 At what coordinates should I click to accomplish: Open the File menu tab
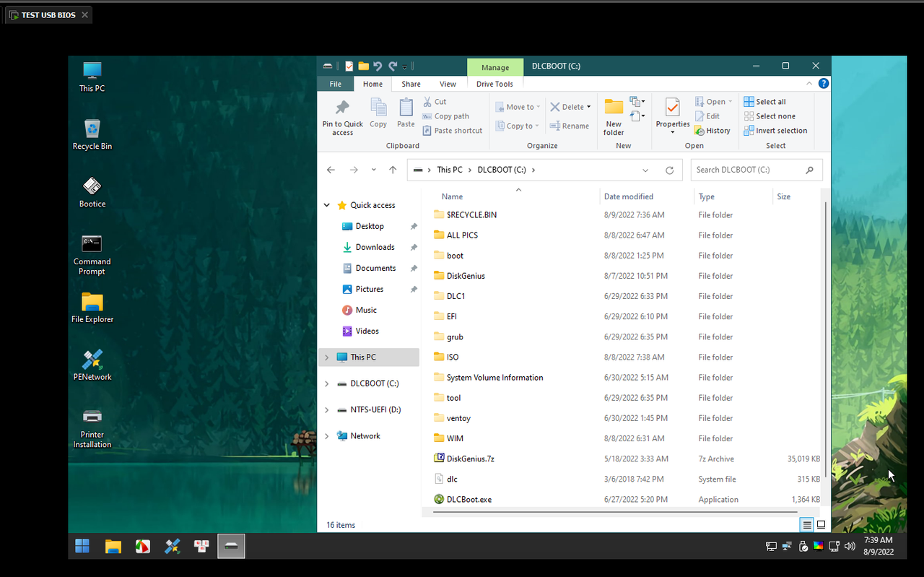[336, 84]
